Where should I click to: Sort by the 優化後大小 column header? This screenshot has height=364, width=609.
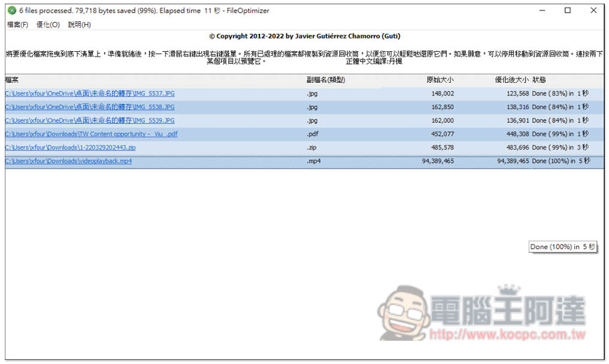[512, 80]
